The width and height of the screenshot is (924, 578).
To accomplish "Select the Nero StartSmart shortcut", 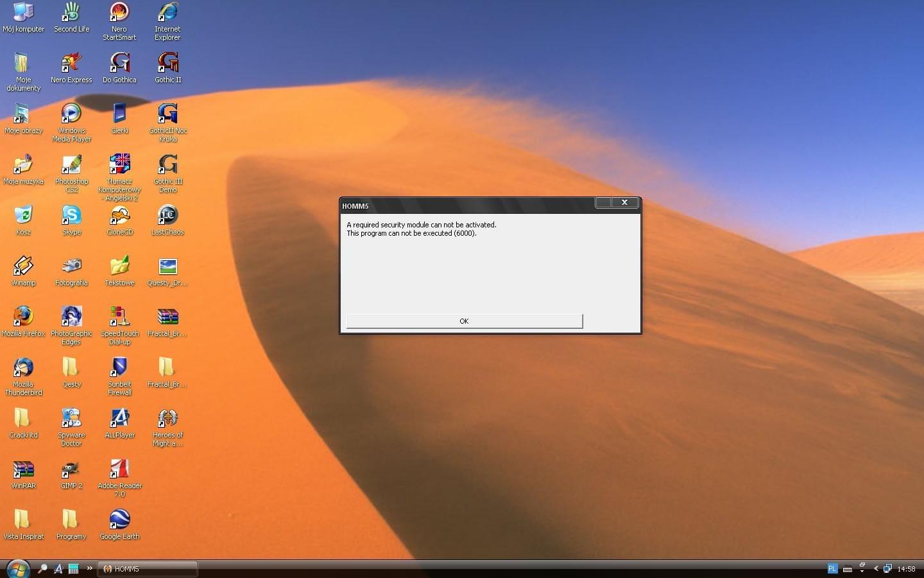I will (119, 21).
